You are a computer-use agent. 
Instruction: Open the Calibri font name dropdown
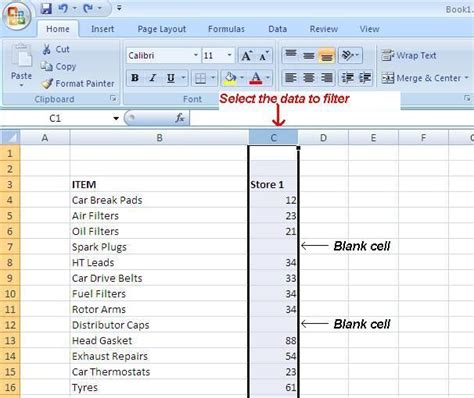click(196, 55)
